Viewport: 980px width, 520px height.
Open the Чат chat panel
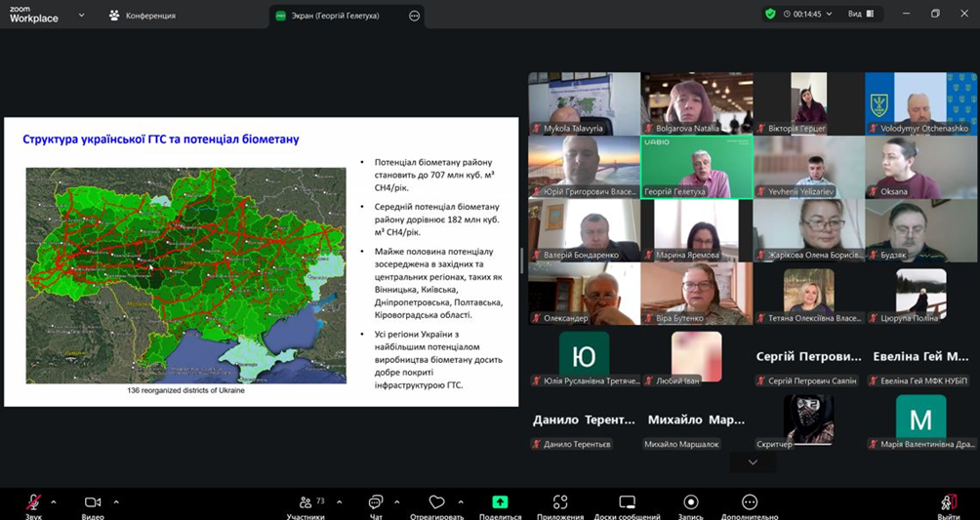point(376,501)
